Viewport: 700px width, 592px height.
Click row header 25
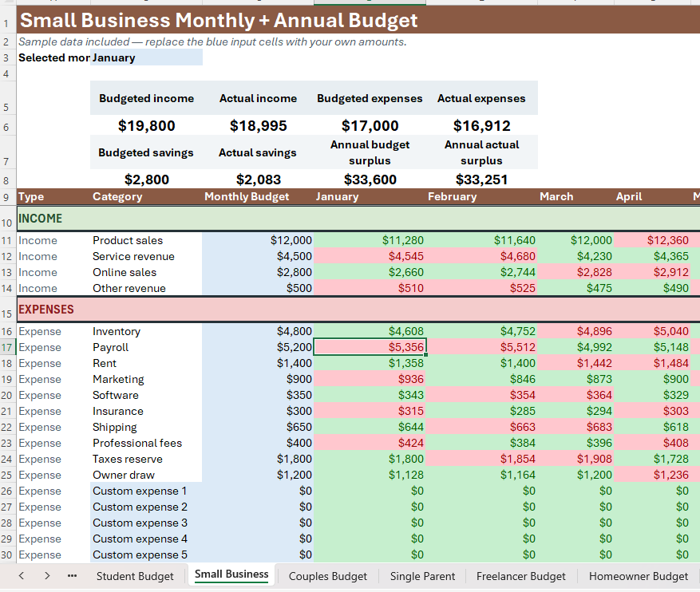pyautogui.click(x=8, y=476)
